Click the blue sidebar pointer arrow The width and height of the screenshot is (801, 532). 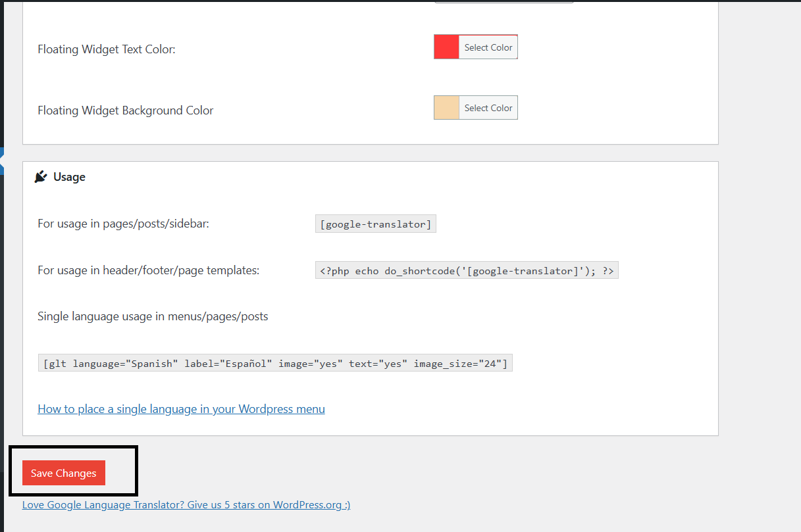[2, 161]
